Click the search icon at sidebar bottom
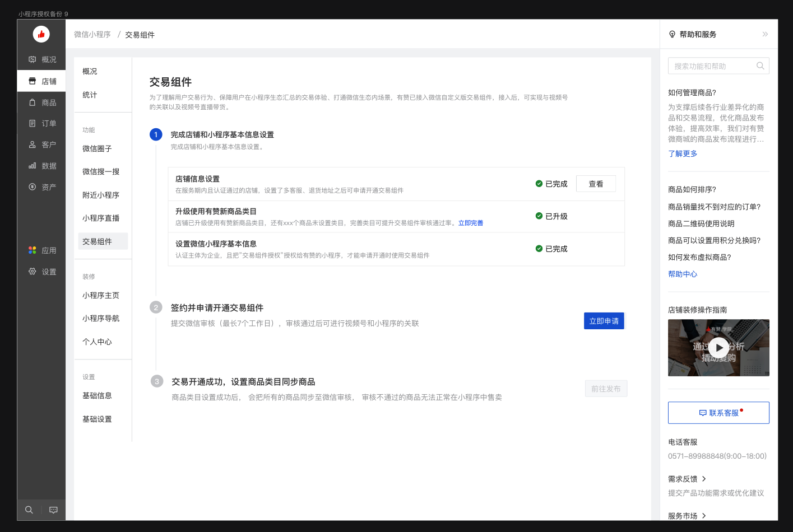This screenshot has width=793, height=532. [29, 510]
